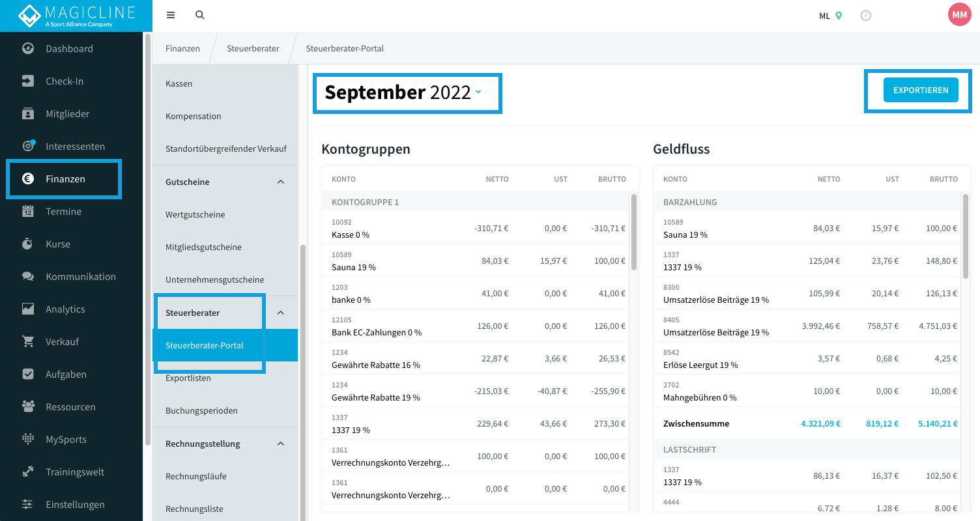Click the Kontogruppen table scrollbar

click(634, 232)
